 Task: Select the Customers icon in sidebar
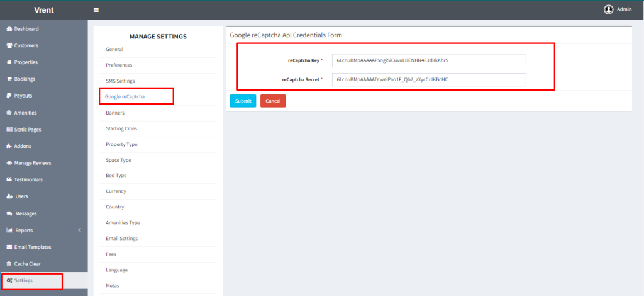click(x=9, y=45)
